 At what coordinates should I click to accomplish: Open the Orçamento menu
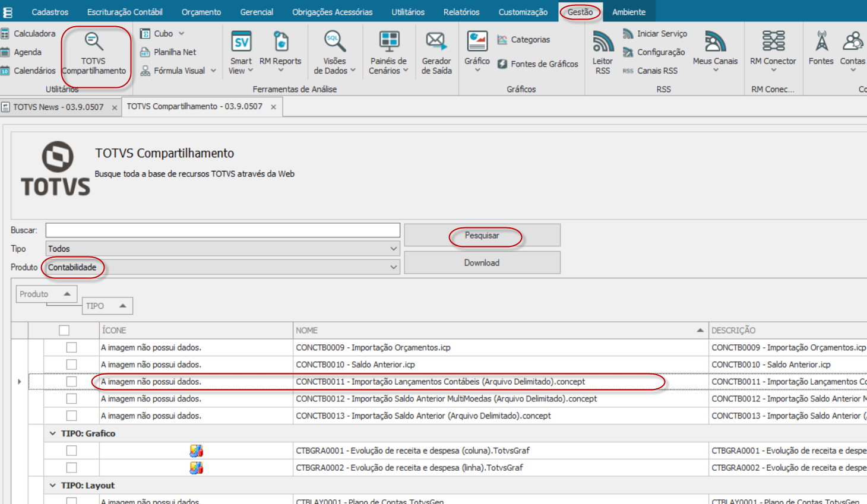click(x=201, y=12)
